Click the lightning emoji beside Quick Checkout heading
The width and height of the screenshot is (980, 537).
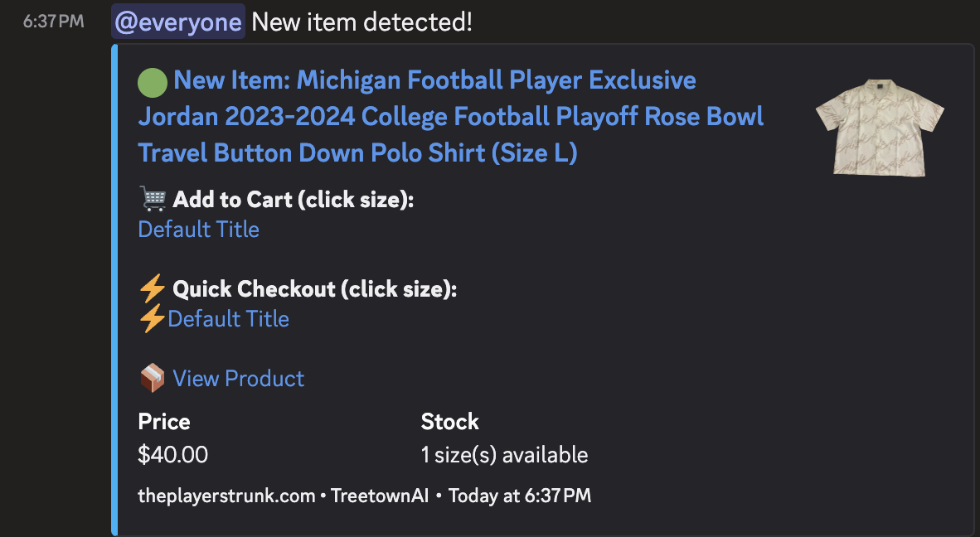coord(153,289)
